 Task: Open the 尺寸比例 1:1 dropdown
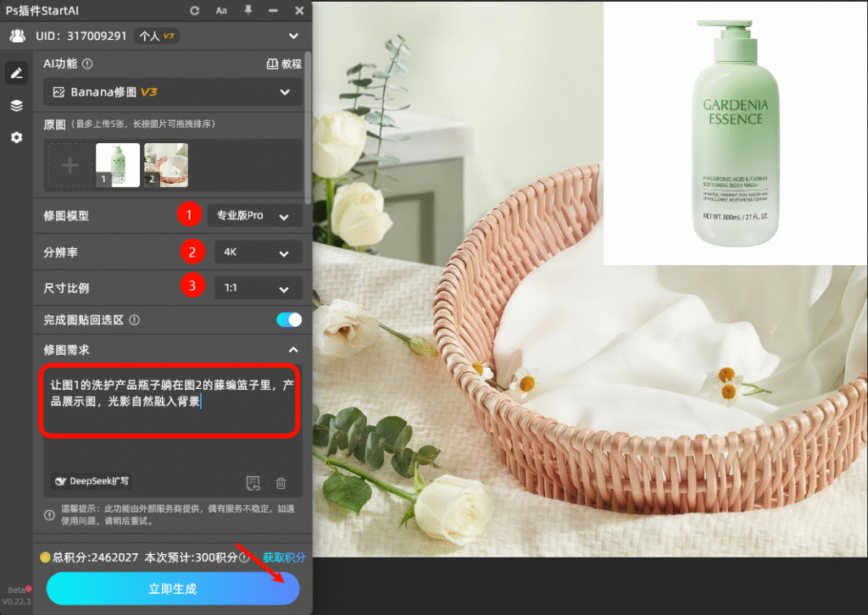pos(258,286)
